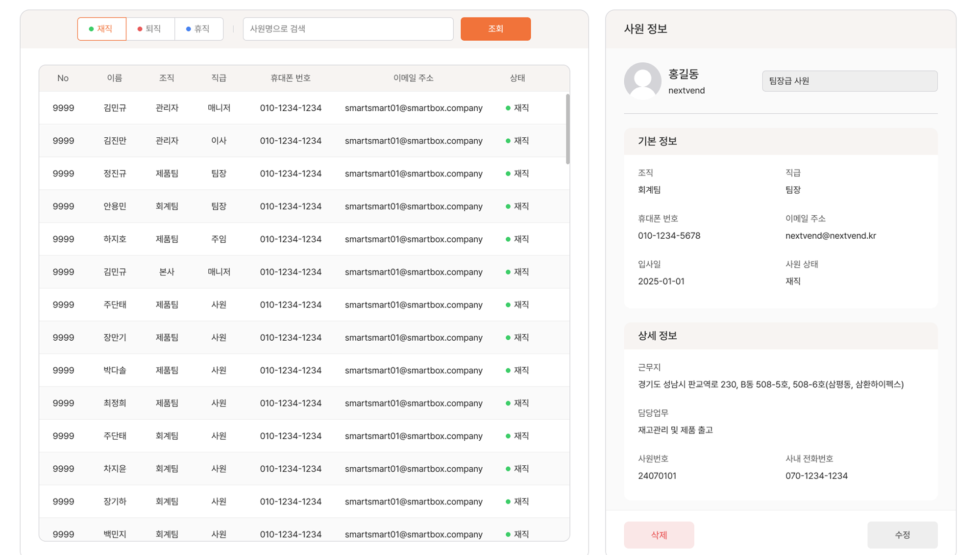This screenshot has height=555, width=980.
Task: Click the 상태 column header
Action: 517,77
